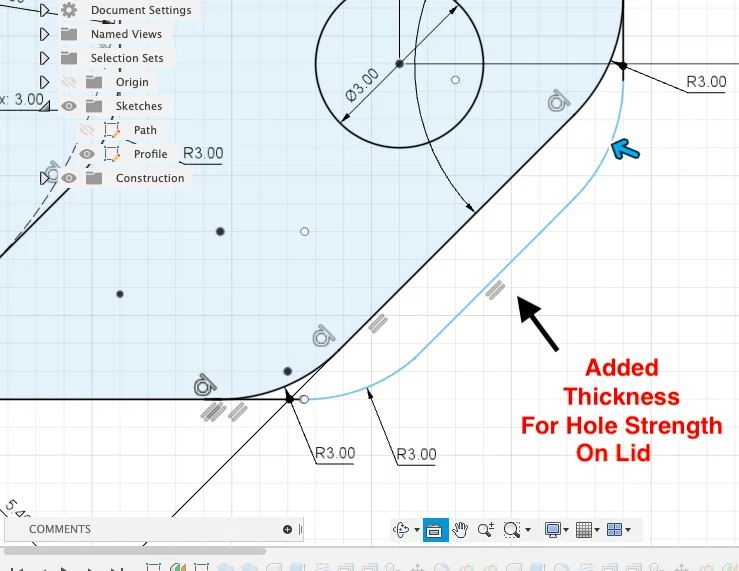Select the Named Views tree label
The width and height of the screenshot is (739, 571).
point(126,34)
